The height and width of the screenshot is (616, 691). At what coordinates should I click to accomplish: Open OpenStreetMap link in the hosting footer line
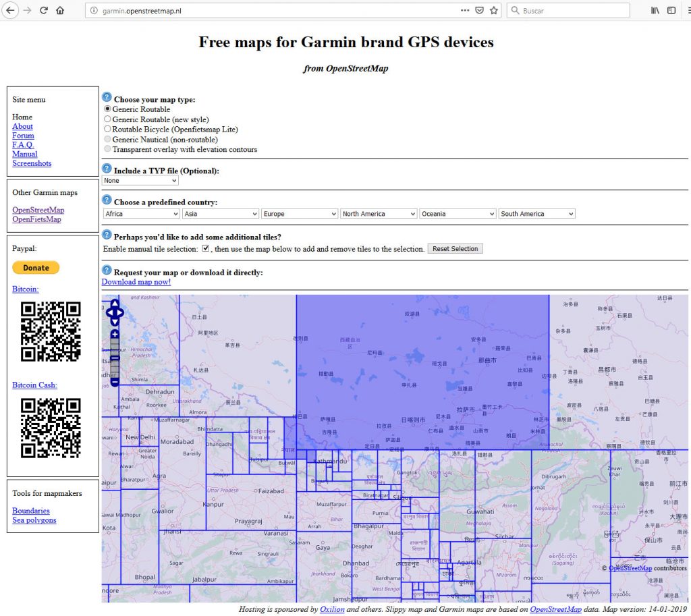tap(556, 609)
